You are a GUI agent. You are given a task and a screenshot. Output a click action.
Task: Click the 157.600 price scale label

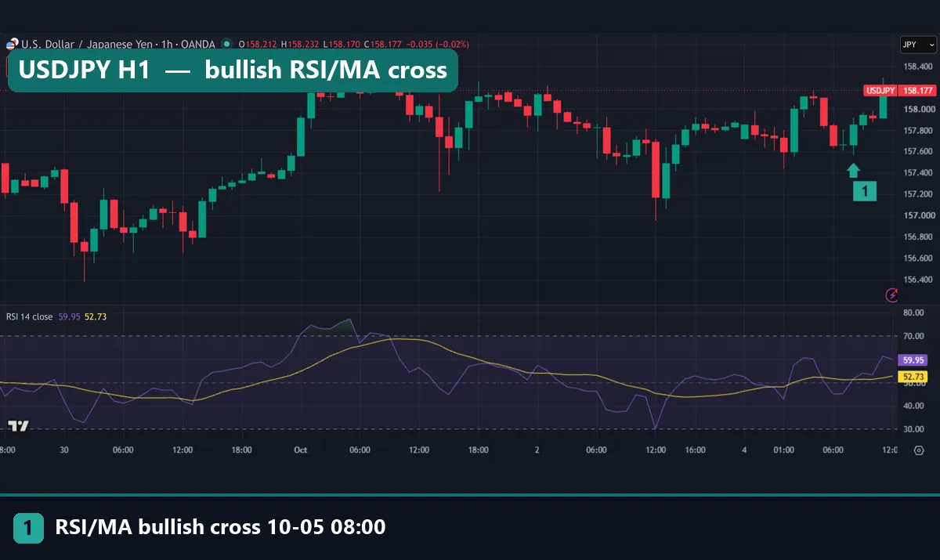pos(917,152)
